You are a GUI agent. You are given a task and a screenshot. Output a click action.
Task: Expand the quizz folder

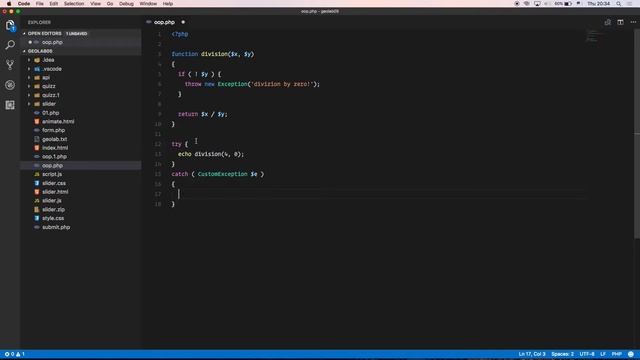pyautogui.click(x=49, y=87)
